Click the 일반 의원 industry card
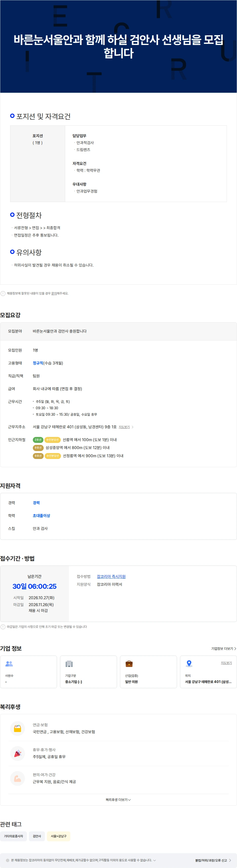The width and height of the screenshot is (237, 868). (x=148, y=672)
